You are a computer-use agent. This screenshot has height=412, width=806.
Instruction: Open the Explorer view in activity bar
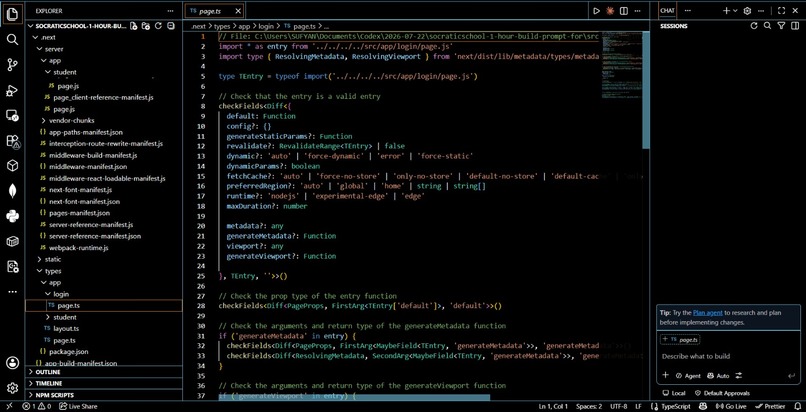coord(12,14)
